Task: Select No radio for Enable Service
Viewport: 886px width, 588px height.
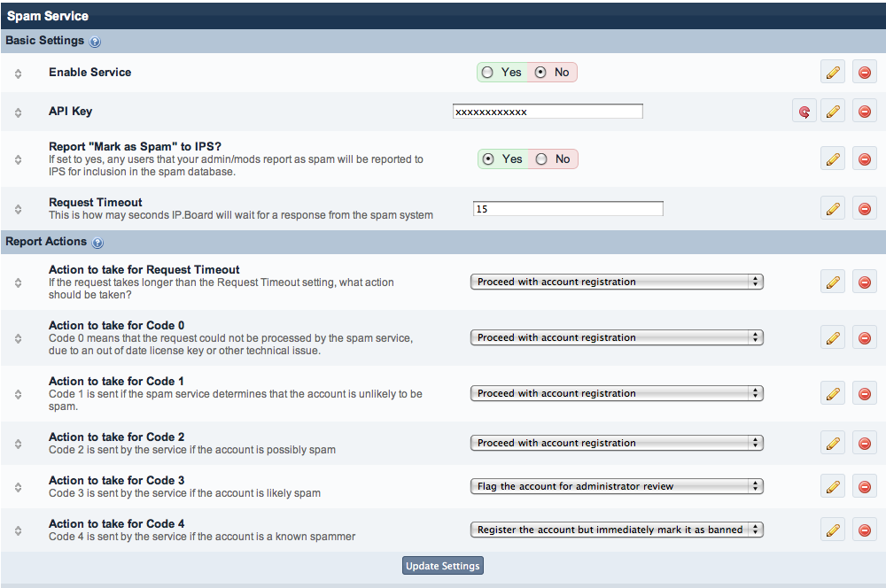Action: point(540,73)
